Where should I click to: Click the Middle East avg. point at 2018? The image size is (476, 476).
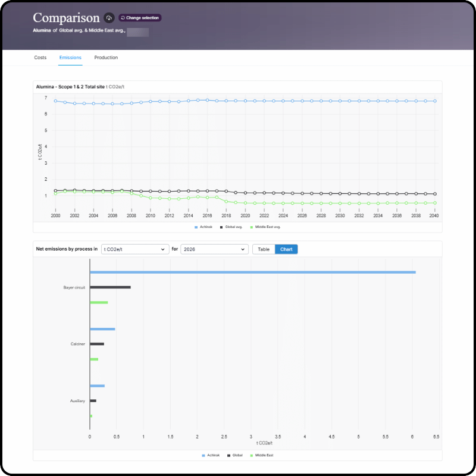coord(226,201)
